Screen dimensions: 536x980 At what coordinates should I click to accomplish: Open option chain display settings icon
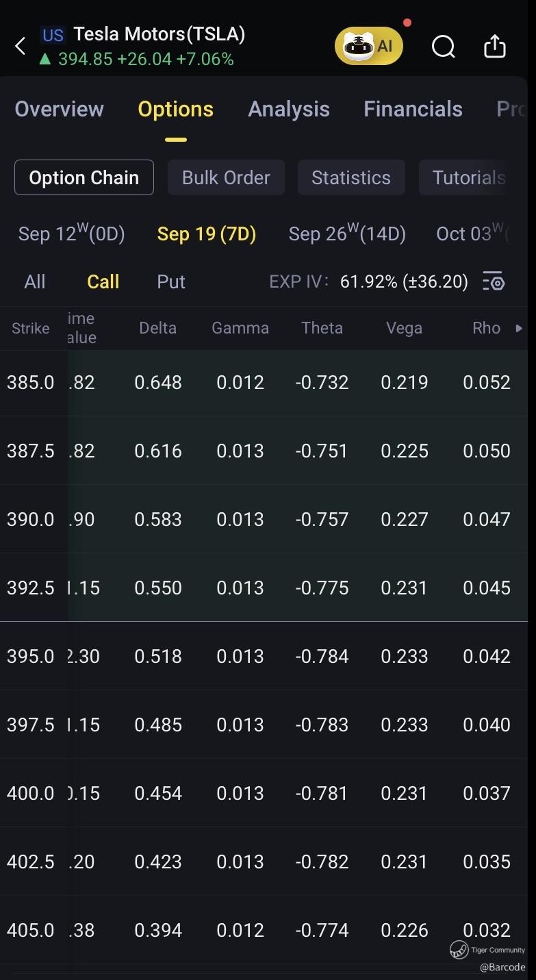click(494, 281)
